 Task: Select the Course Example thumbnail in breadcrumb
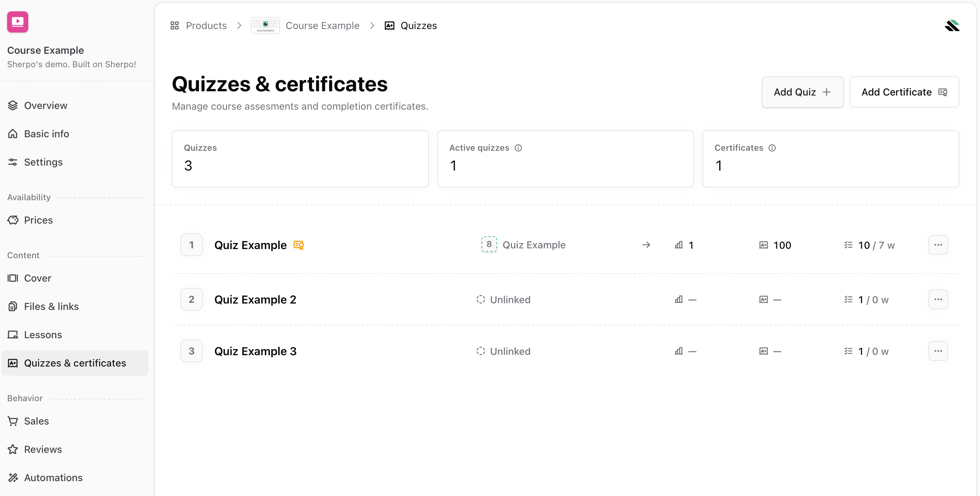pos(265,25)
